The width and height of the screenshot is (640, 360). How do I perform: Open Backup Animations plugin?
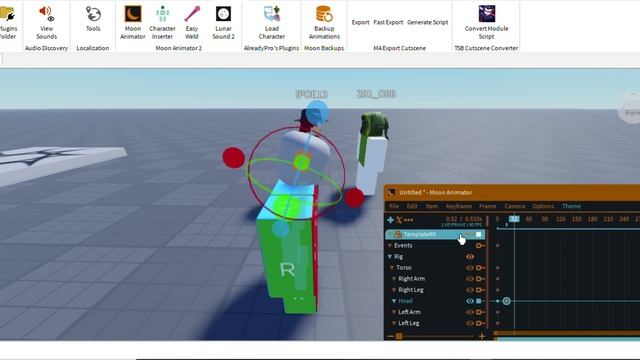tap(324, 22)
